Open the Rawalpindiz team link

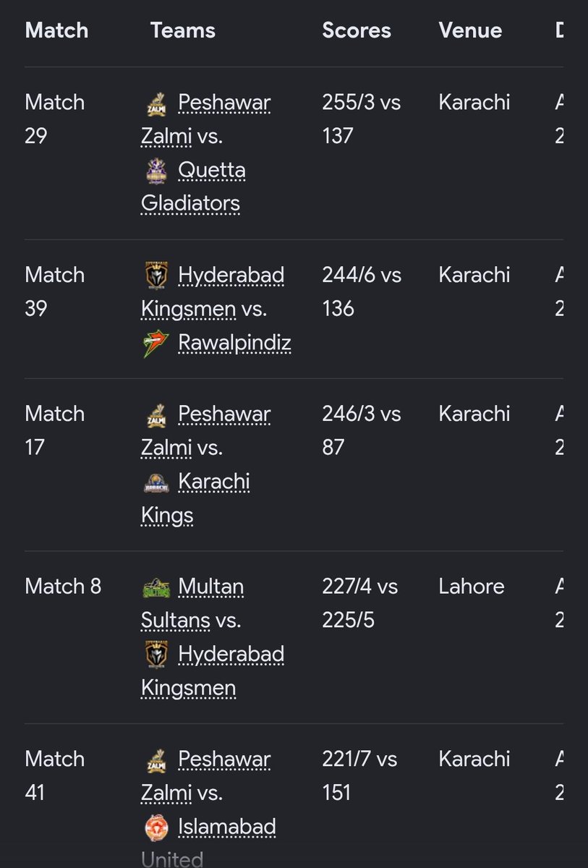(234, 342)
